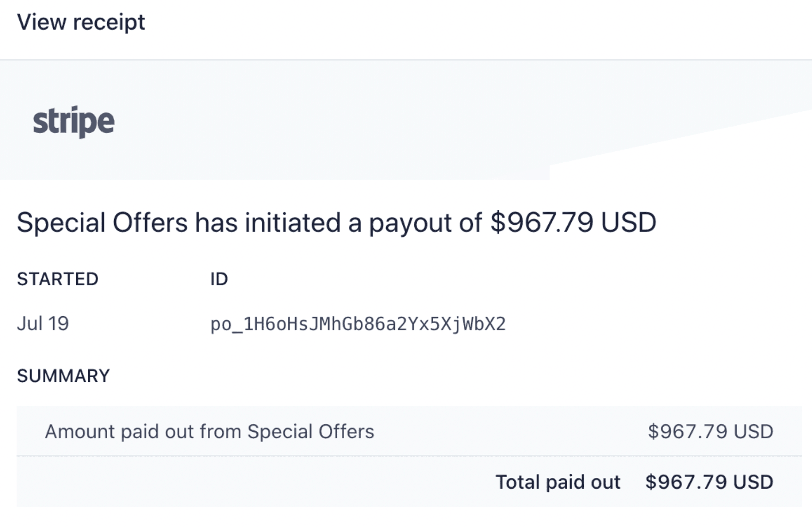Click the $967.79 amount in the headline
This screenshot has height=527, width=812.
click(541, 222)
